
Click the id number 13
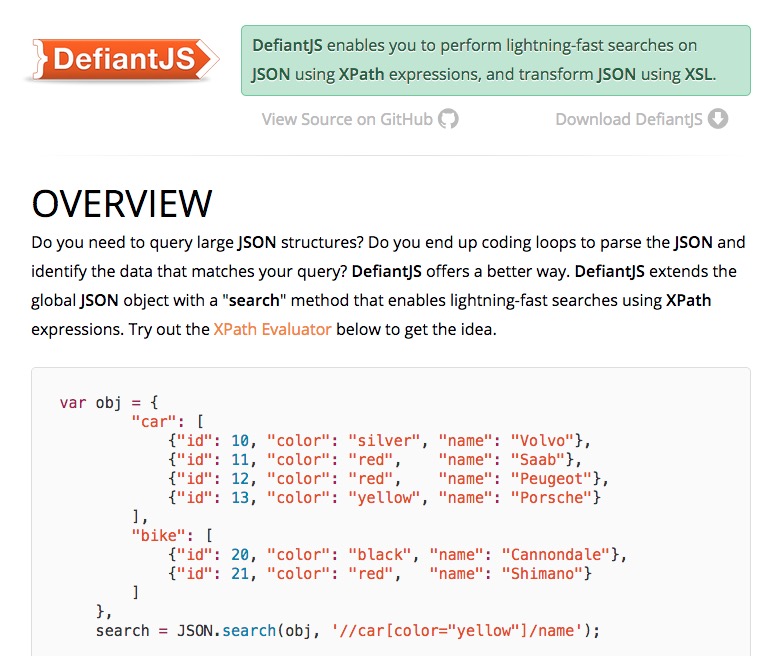[x=240, y=497]
